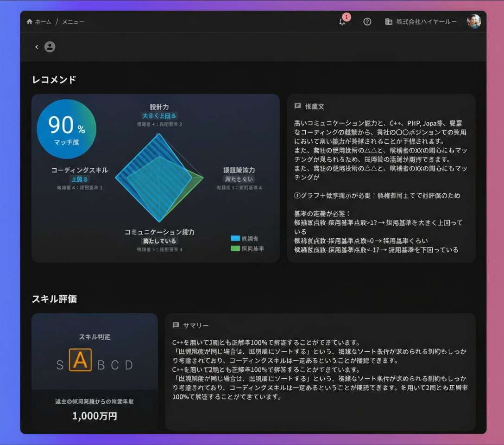Click the 株式会社ハイヤールー company name
The image size is (504, 445).
pyautogui.click(x=426, y=22)
